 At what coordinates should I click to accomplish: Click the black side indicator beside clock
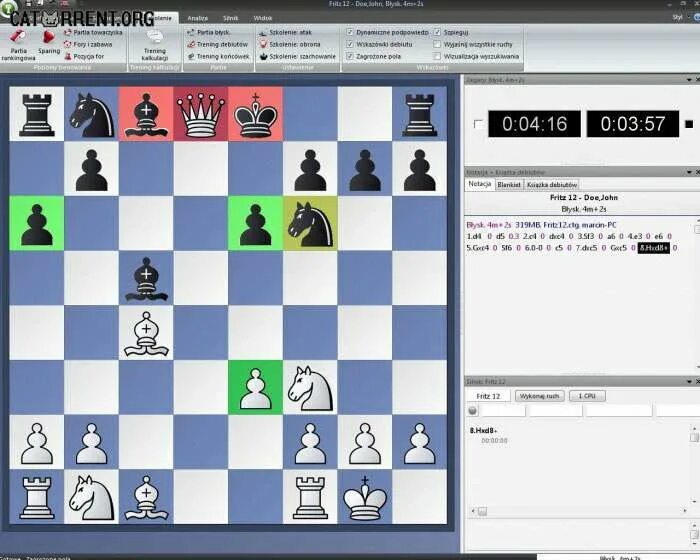689,124
